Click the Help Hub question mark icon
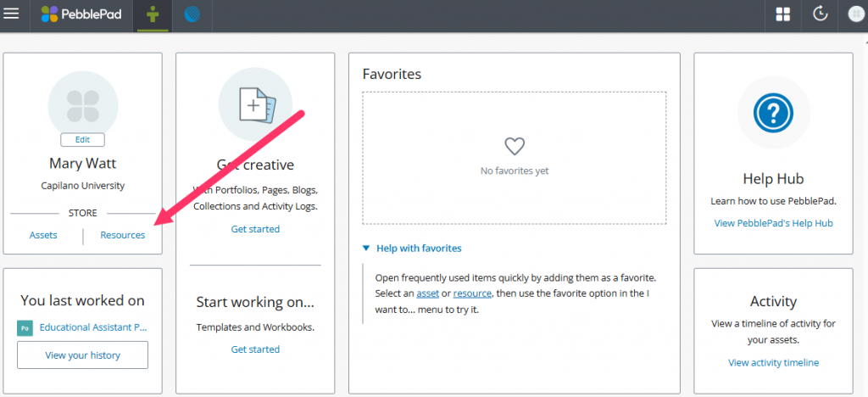 click(x=773, y=113)
